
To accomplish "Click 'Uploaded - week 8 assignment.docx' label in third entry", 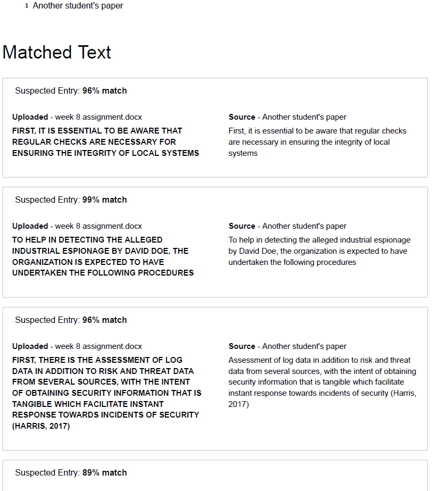I will [77, 346].
